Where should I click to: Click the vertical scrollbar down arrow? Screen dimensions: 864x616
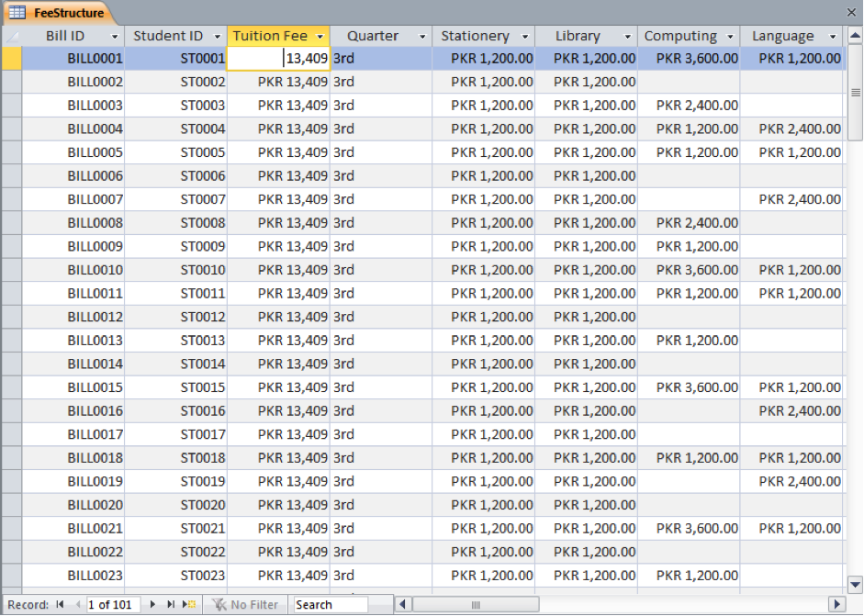[x=856, y=585]
